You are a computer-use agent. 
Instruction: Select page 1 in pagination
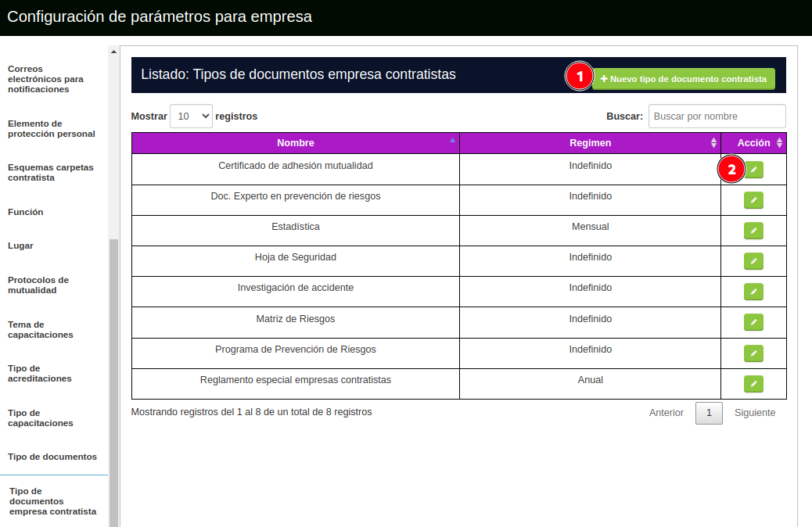(x=709, y=413)
